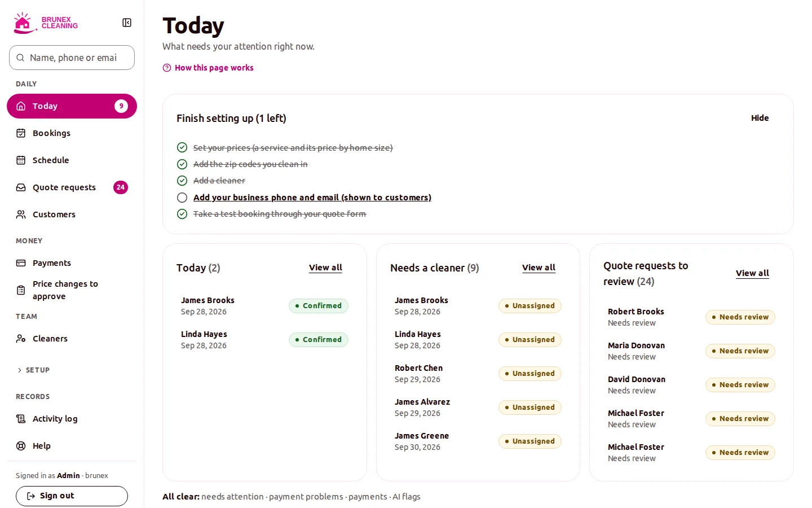Click the checkmark beside Add the zip codes
Viewport: 812px width, 508px height.
click(182, 164)
